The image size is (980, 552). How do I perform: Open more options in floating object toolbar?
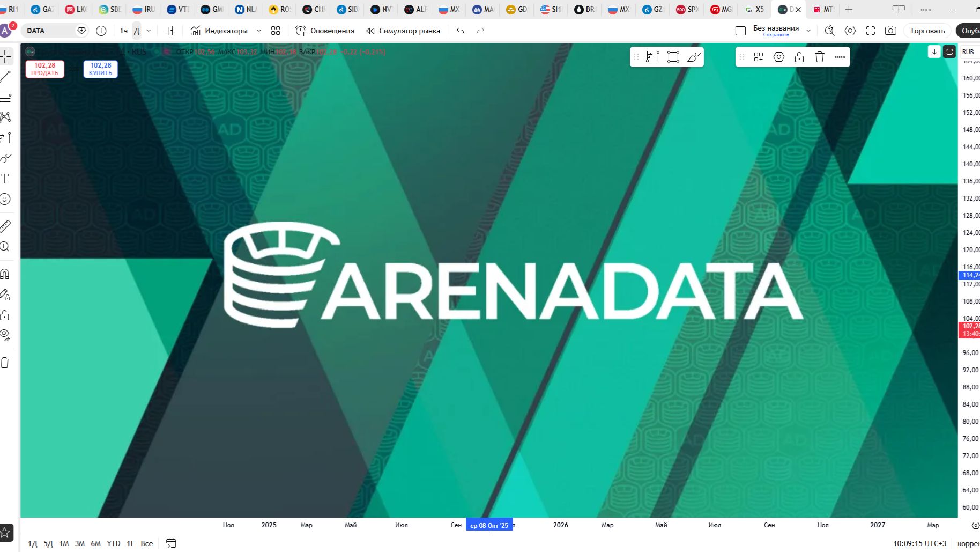[x=840, y=57]
